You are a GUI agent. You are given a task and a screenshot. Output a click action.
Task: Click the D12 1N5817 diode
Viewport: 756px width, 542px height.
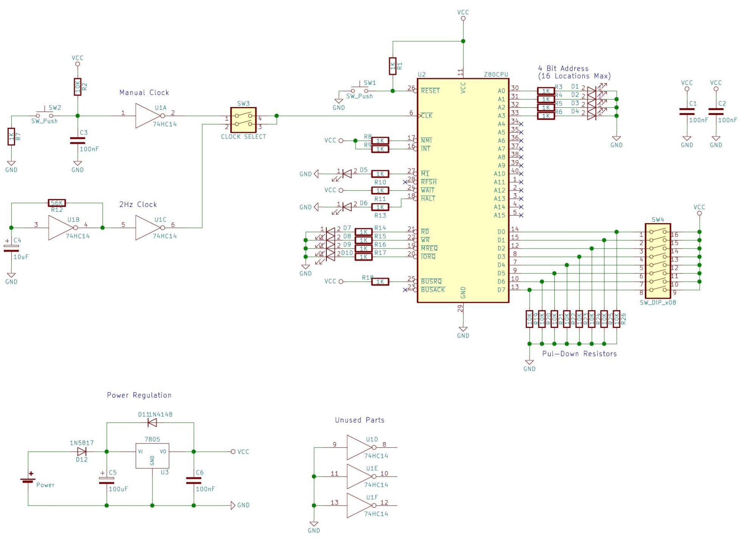[x=82, y=452]
